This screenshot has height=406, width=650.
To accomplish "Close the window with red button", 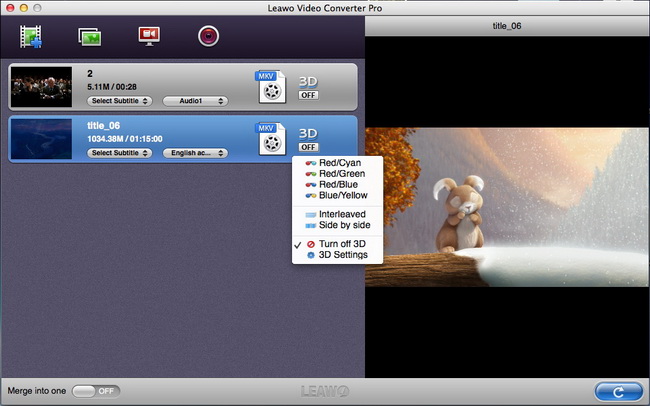I will pos(10,7).
